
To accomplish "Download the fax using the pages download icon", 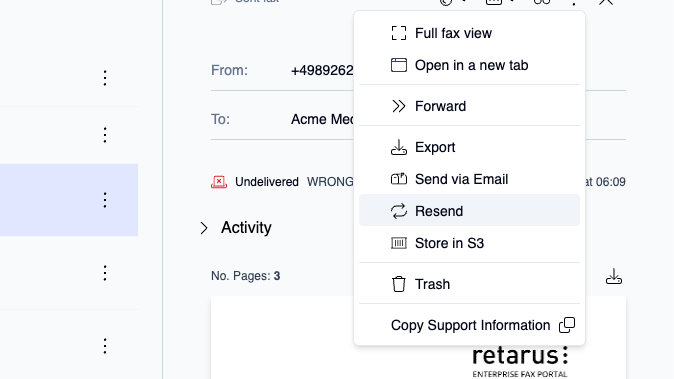I will point(613,276).
